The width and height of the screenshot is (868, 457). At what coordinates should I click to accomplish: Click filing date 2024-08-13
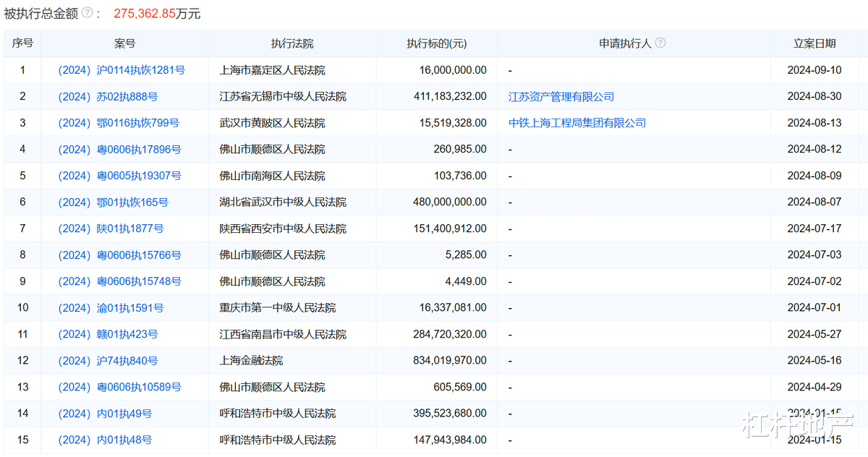coord(814,123)
